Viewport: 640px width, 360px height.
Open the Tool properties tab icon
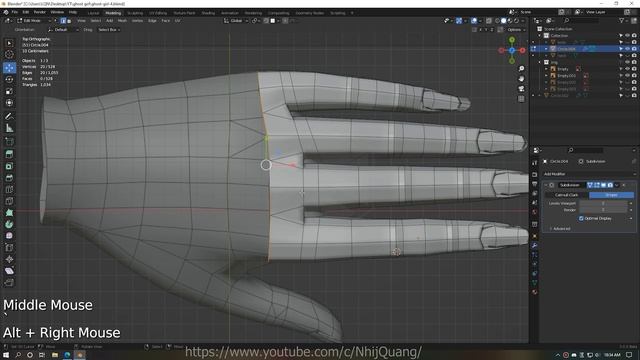coord(534,162)
